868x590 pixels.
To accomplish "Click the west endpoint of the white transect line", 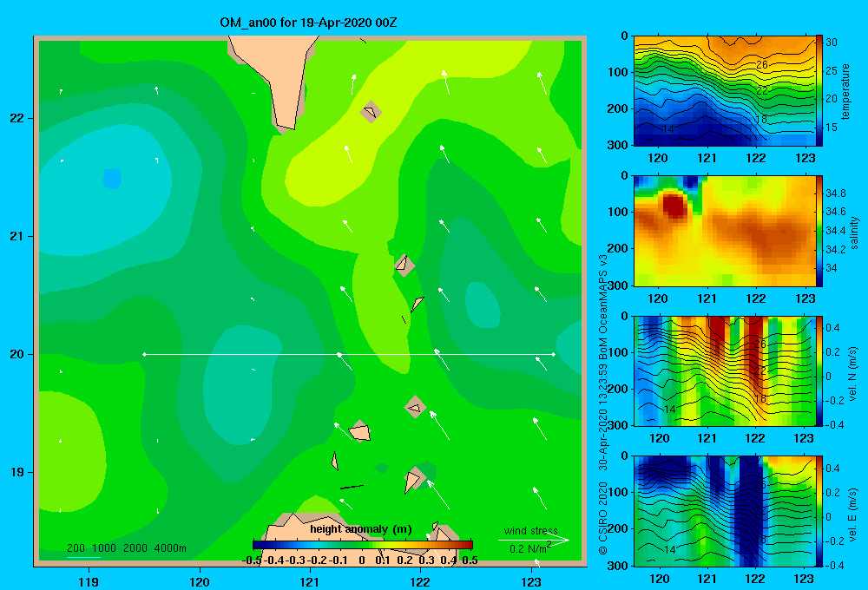I will pyautogui.click(x=144, y=354).
